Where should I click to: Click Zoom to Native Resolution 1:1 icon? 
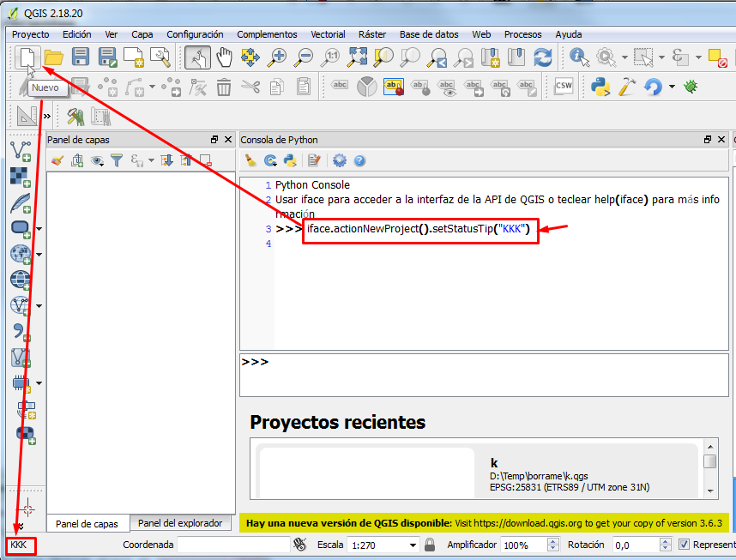(330, 57)
